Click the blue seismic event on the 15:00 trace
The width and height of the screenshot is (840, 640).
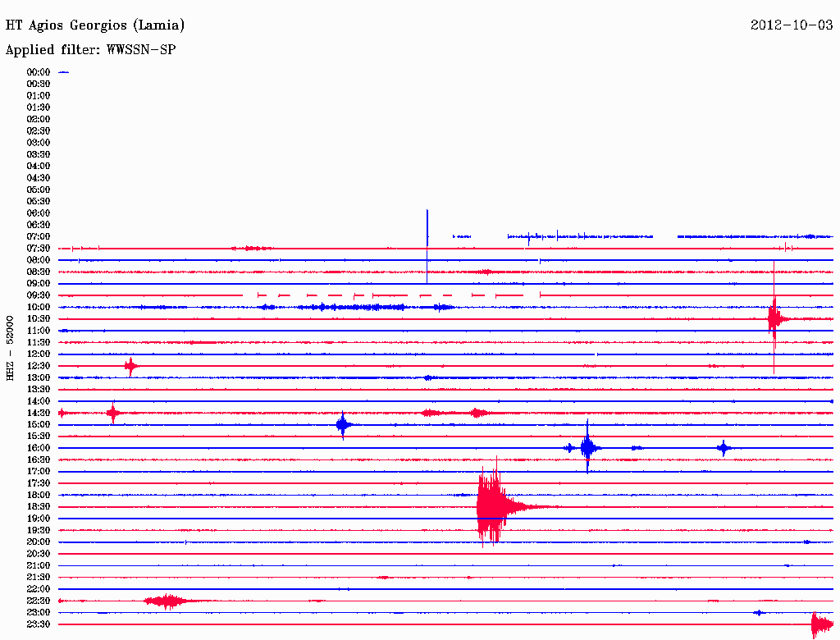(343, 425)
